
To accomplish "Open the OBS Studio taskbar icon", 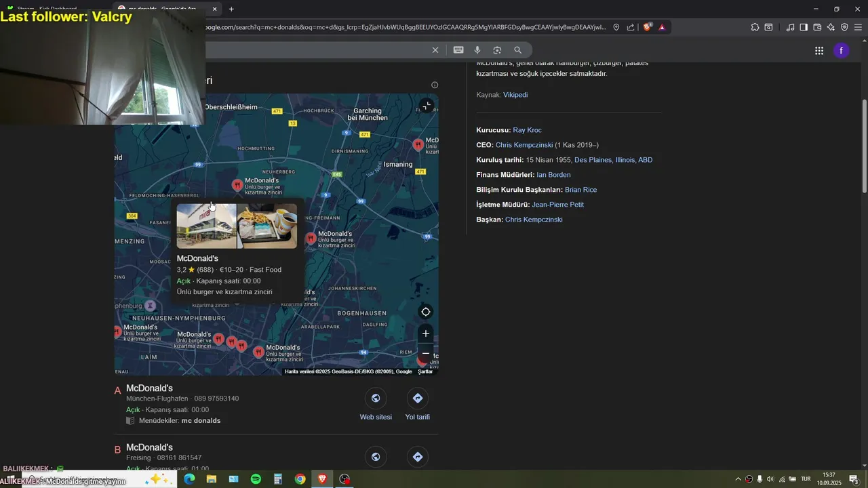I will point(344,479).
